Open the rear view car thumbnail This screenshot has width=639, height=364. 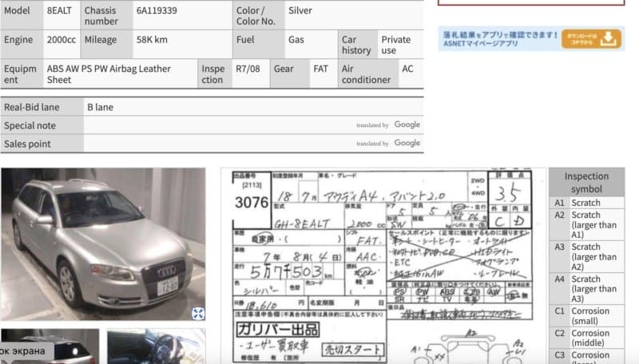point(50,346)
